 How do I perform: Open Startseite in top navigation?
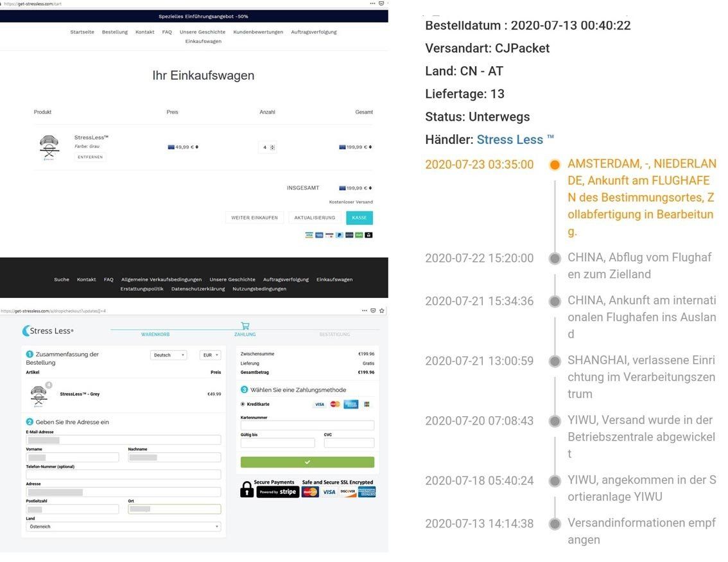pos(82,32)
